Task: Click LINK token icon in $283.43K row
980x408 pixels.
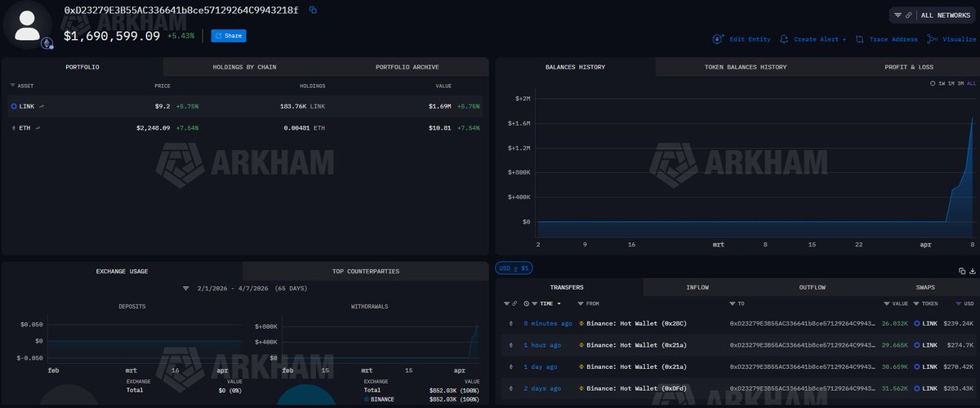Action: [917, 388]
